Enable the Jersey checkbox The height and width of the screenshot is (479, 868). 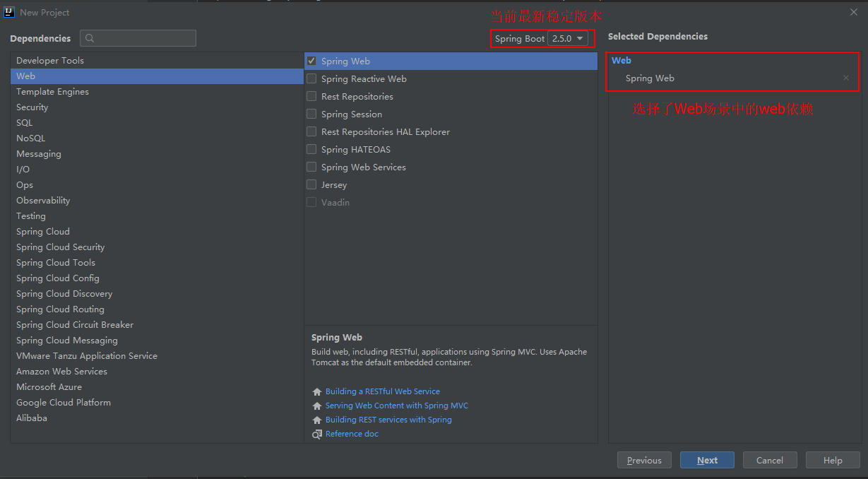(311, 185)
